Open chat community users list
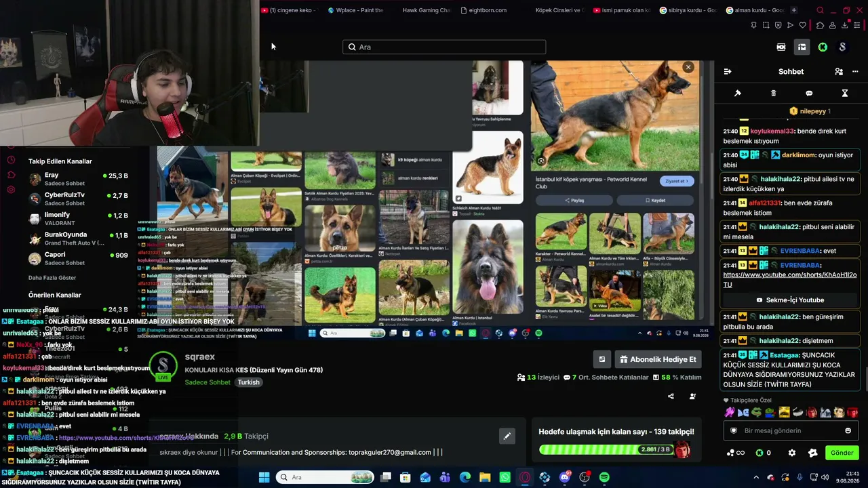 click(839, 71)
